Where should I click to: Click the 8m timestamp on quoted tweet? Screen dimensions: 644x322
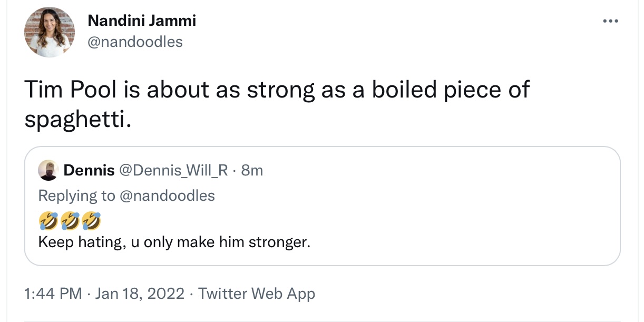click(x=251, y=170)
